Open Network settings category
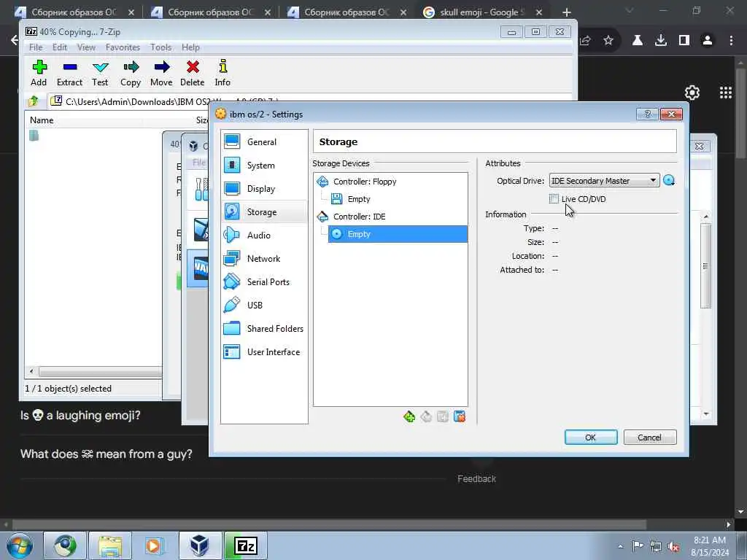Viewport: 747px width, 560px height. tap(264, 259)
